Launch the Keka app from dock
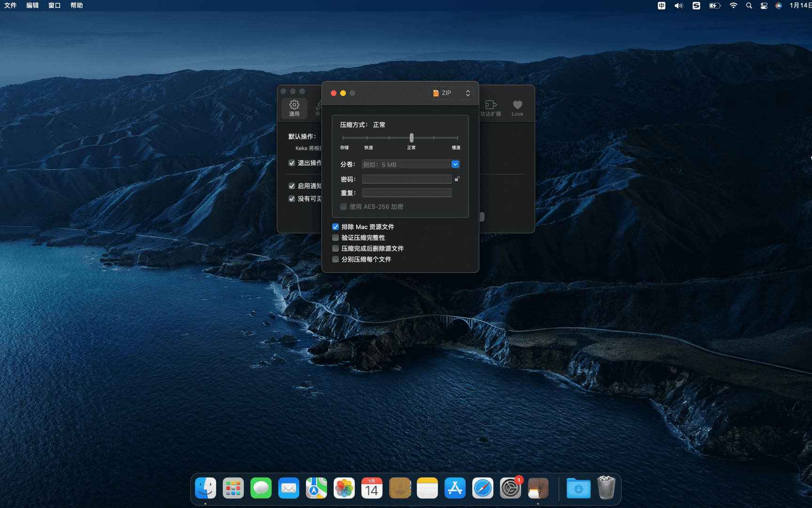Image resolution: width=812 pixels, height=508 pixels. 538,488
